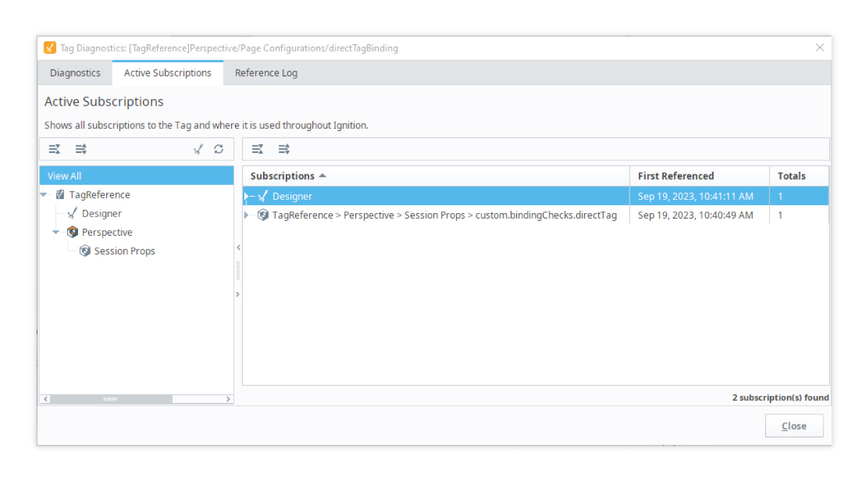Expand all rows in Subscriptions table toolbar
868x497 pixels.
coord(284,149)
